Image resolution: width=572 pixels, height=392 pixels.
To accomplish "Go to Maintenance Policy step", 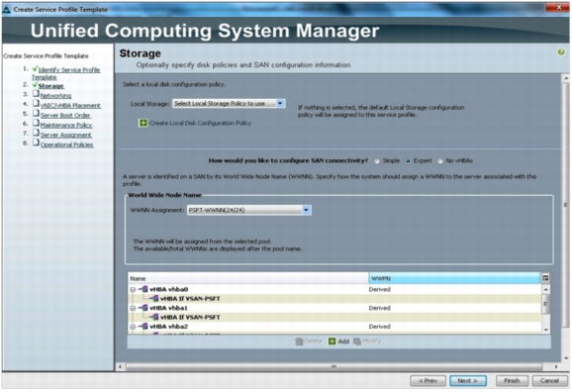I will [x=66, y=125].
